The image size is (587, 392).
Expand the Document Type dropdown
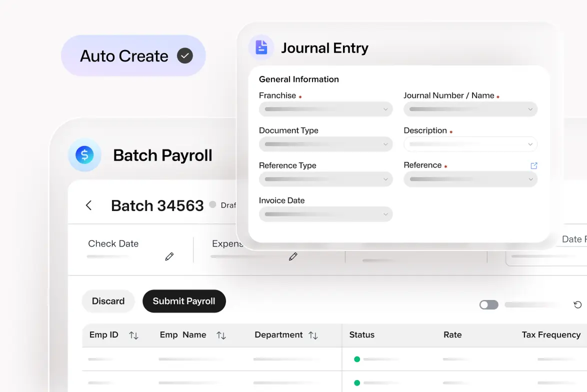(325, 144)
